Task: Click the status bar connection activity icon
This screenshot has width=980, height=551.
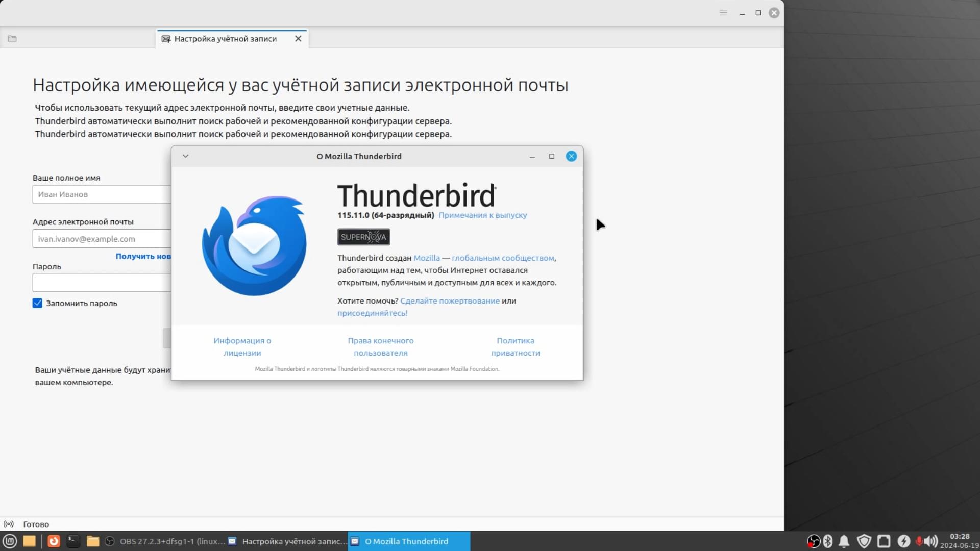Action: point(9,524)
